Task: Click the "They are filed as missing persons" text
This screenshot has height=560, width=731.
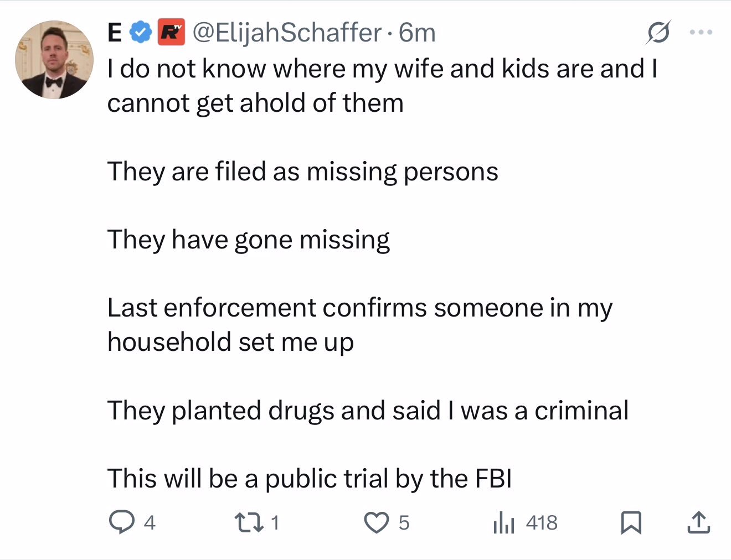Action: pyautogui.click(x=302, y=172)
